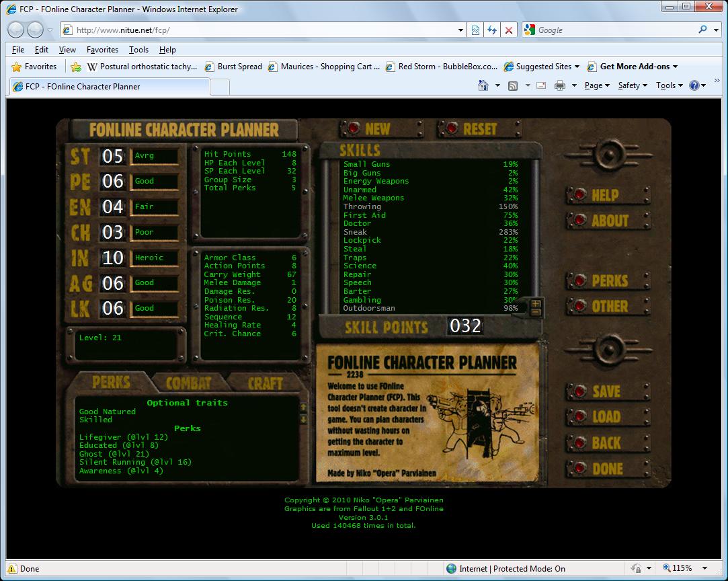Image resolution: width=728 pixels, height=581 pixels.
Task: Select the PERKS tab above traits list
Action: pos(111,382)
